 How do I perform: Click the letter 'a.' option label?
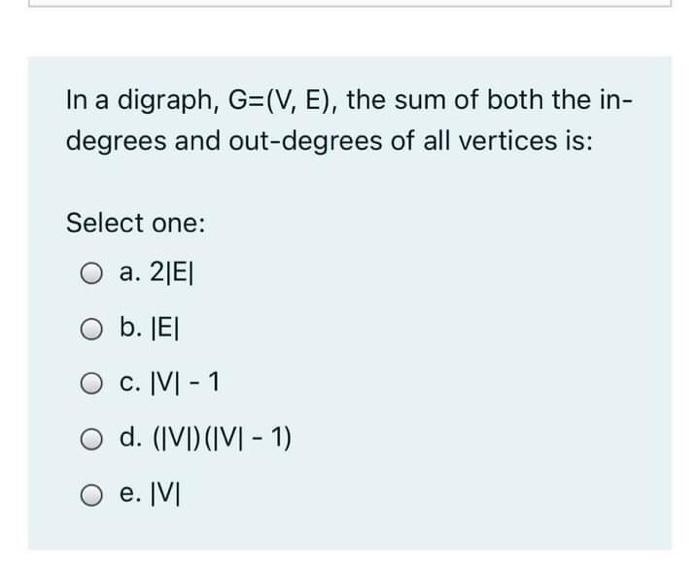pyautogui.click(x=130, y=272)
